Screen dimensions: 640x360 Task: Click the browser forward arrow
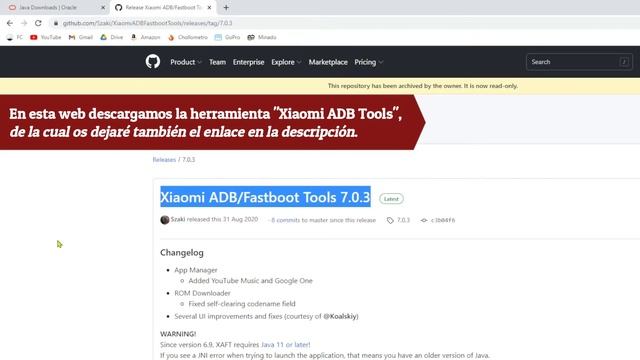(x=24, y=23)
